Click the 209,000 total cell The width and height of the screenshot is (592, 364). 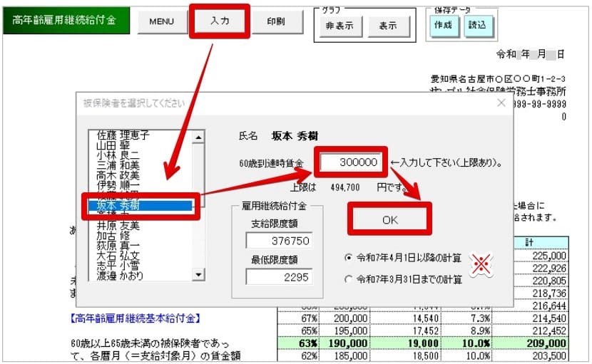click(531, 343)
